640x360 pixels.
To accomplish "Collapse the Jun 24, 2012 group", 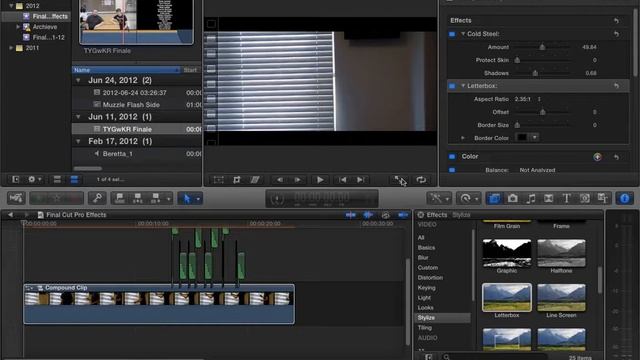I will [x=78, y=80].
